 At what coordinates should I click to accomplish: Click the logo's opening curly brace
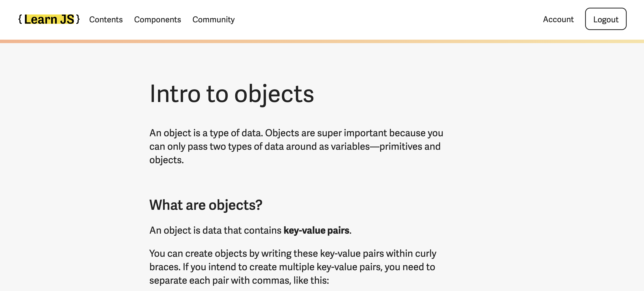click(20, 19)
